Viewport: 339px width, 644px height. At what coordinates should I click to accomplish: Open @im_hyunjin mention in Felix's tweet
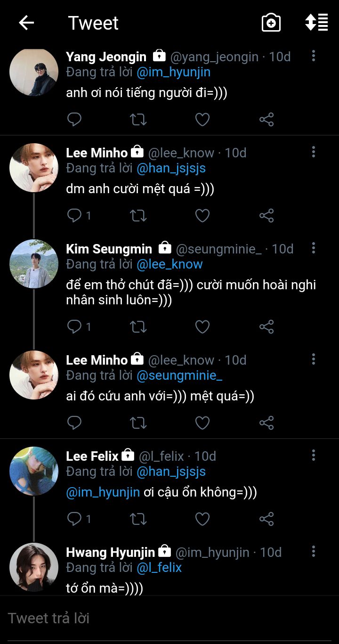[103, 492]
